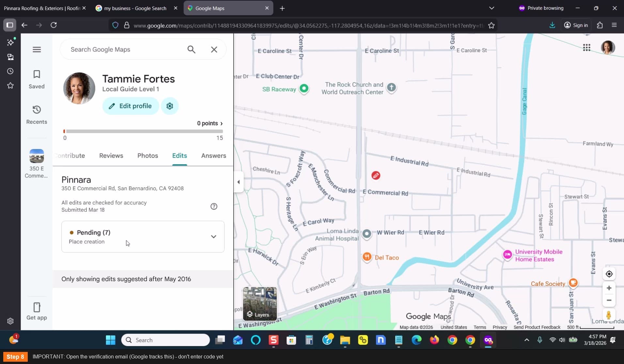Toggle the Layers map view thumbnail
624x364 pixels.
[260, 304]
